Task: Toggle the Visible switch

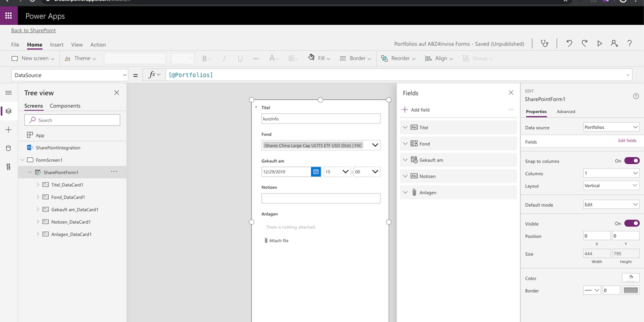Action: pos(632,223)
